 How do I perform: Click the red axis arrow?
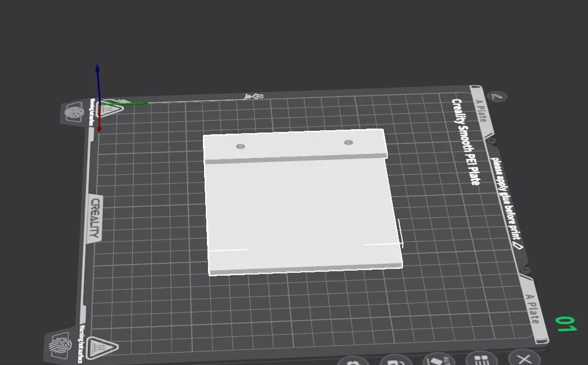tap(99, 118)
